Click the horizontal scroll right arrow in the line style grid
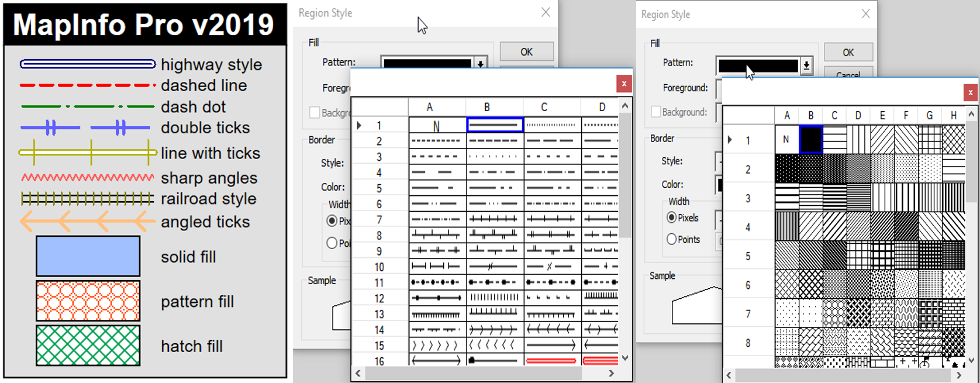Viewport: 980px width, 383px height. point(612,373)
